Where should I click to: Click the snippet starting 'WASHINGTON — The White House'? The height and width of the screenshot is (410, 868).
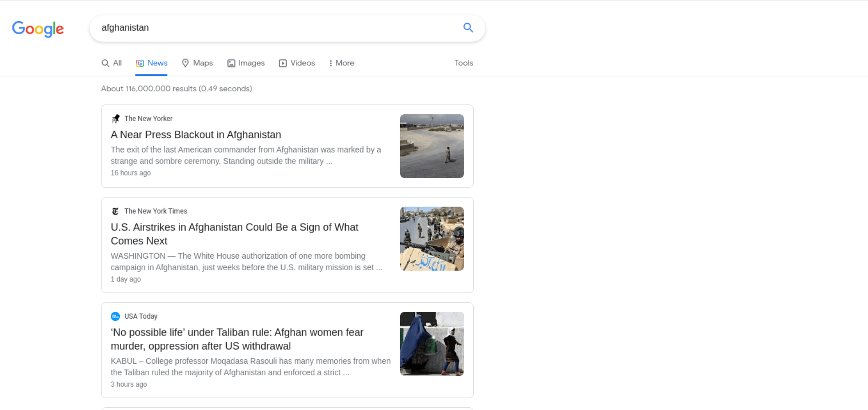point(246,261)
